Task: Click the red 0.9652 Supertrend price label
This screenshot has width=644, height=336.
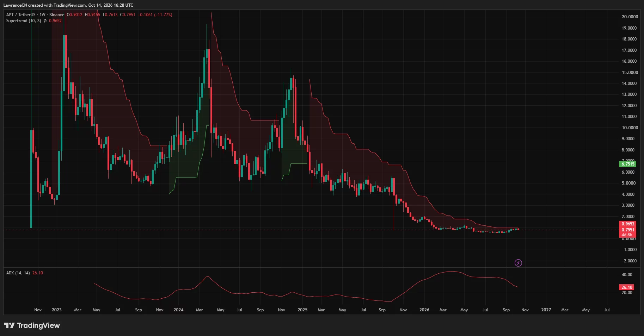Action: [628, 224]
